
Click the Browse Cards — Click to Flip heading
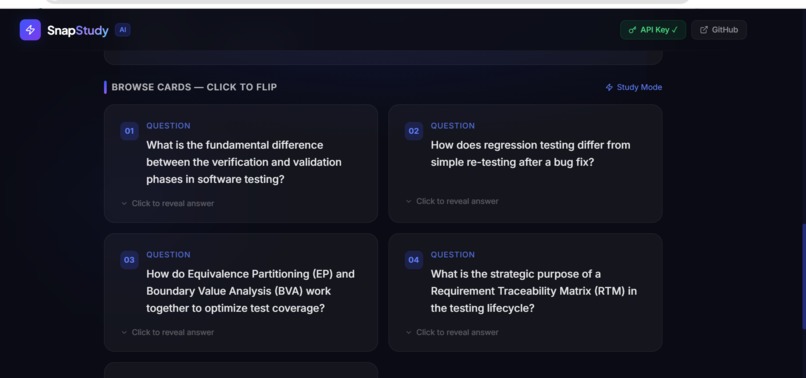click(x=194, y=87)
